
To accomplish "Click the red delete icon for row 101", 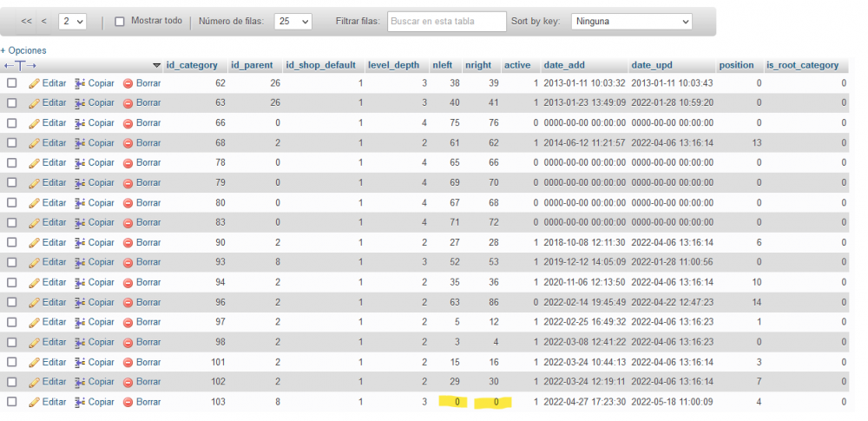I will tap(128, 362).
